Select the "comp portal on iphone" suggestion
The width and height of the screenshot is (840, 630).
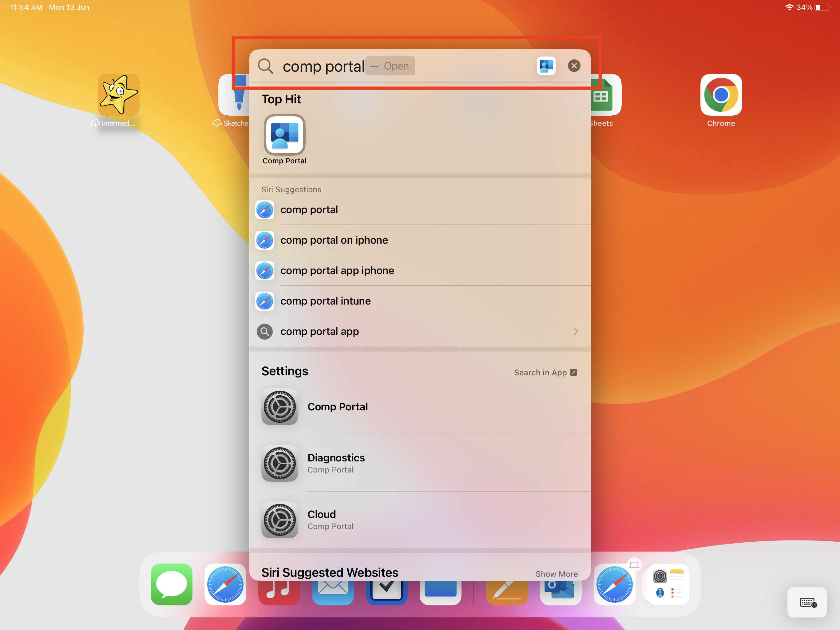tap(420, 240)
